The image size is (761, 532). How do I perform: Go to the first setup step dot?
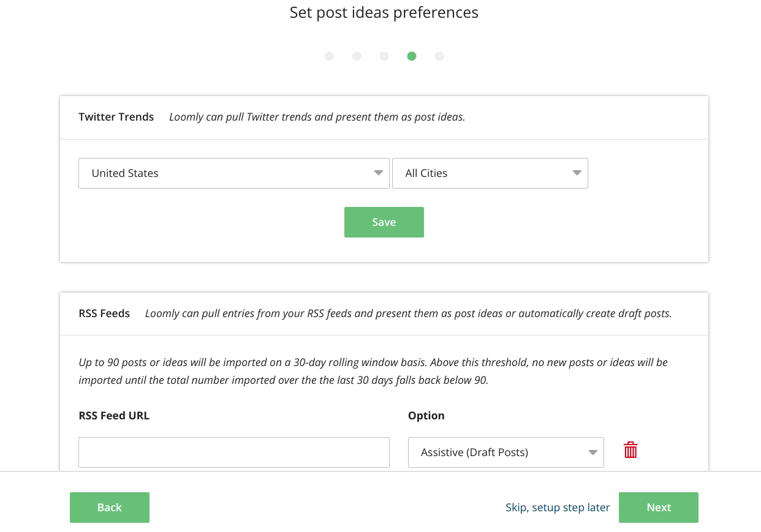pyautogui.click(x=329, y=56)
